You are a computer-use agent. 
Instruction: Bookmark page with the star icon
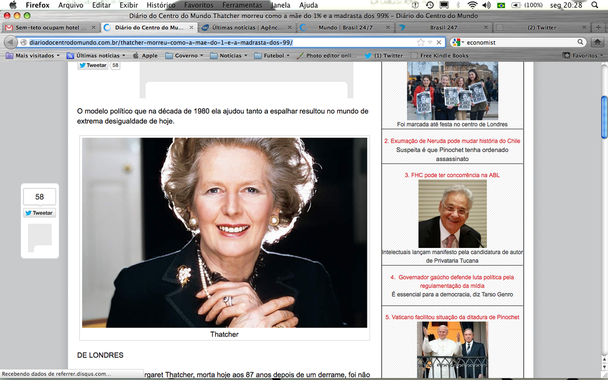pyautogui.click(x=420, y=42)
